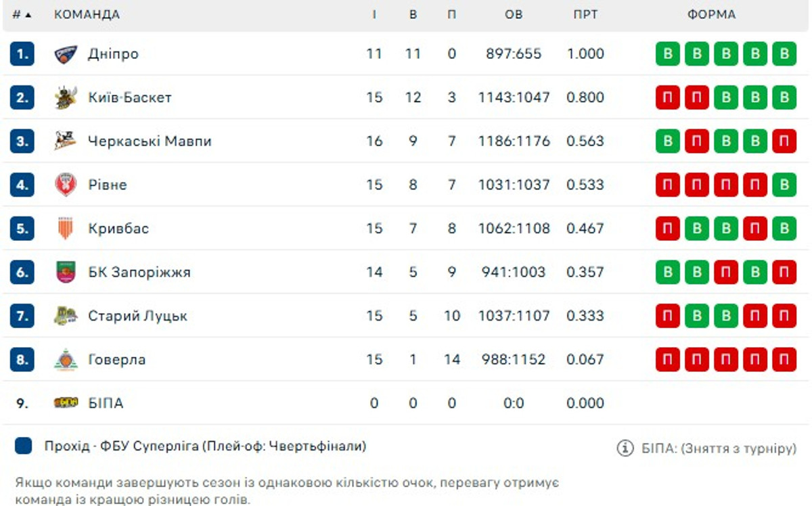Click Рівне's green В form badge
Viewport: 812px width, 506px height.
784,185
